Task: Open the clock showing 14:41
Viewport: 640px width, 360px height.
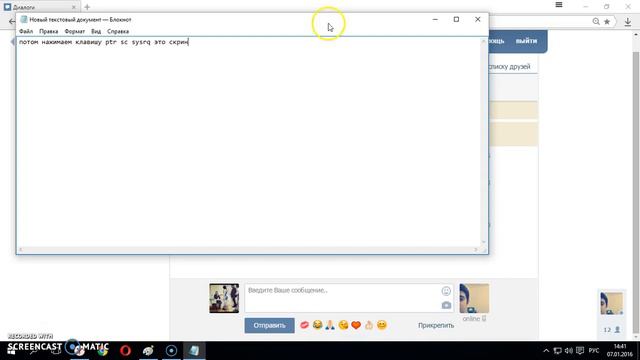Action: [620, 351]
